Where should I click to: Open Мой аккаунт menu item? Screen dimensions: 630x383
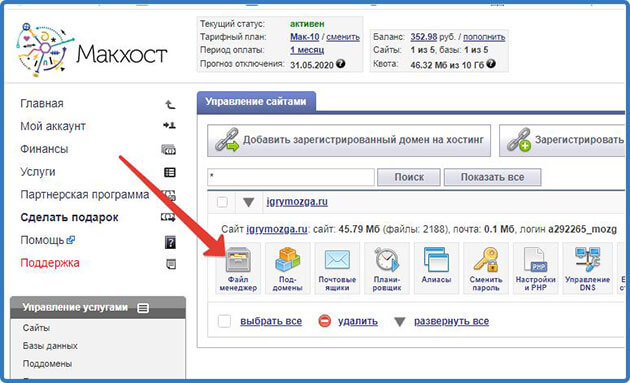[53, 126]
